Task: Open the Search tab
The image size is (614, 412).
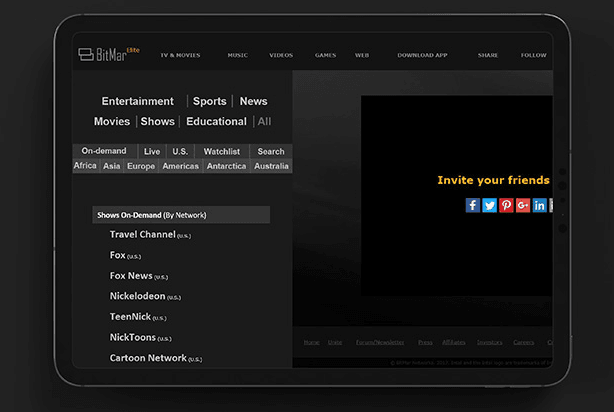Action: 271,151
